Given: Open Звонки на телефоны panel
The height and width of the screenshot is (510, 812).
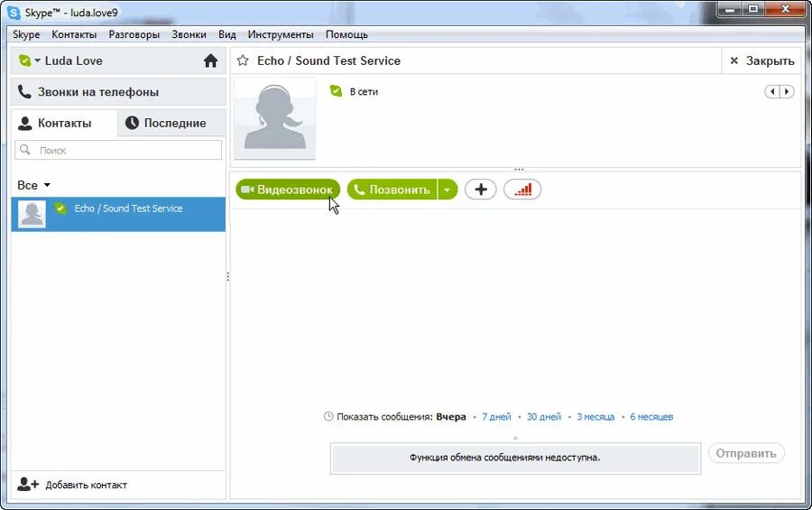Looking at the screenshot, I should (118, 92).
